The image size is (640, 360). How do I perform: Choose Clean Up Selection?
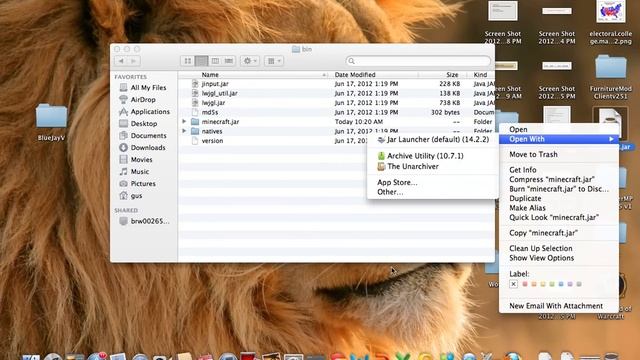tap(559, 248)
